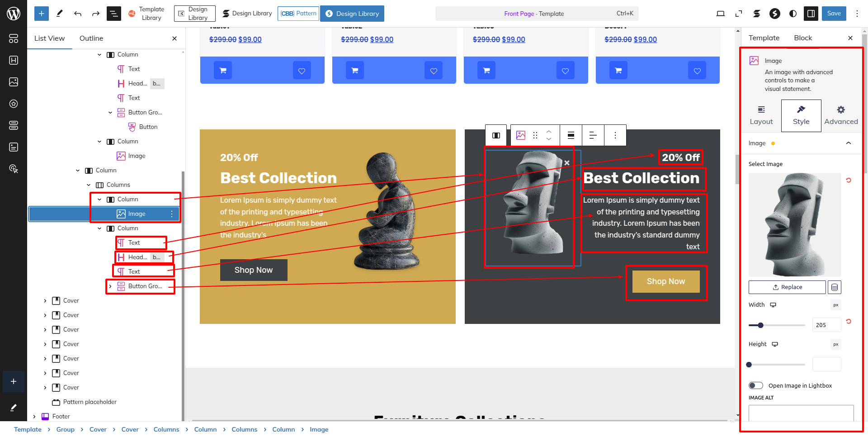Click the blue block inserter plus button
This screenshot has height=437, width=868.
(41, 14)
